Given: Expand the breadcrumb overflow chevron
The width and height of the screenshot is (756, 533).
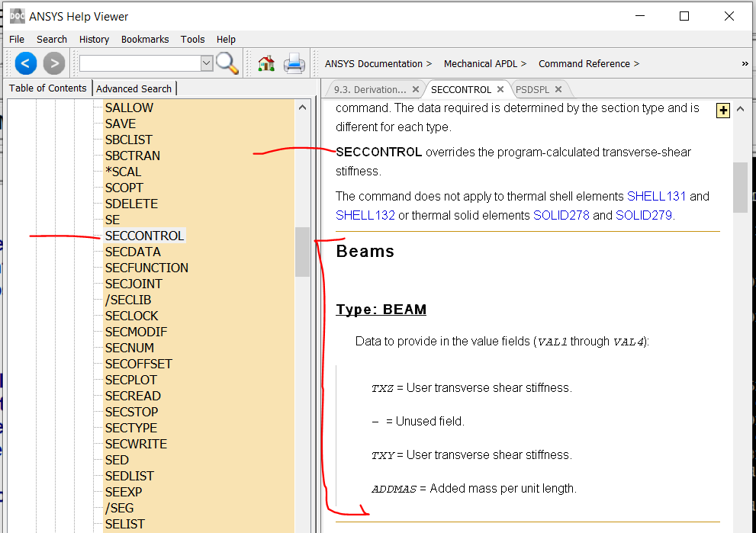Looking at the screenshot, I should point(745,64).
